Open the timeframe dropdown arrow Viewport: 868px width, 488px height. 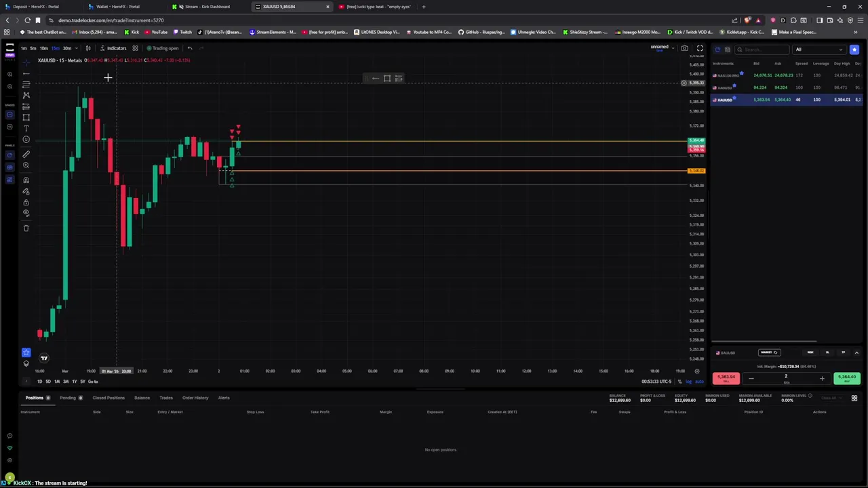[x=76, y=48]
